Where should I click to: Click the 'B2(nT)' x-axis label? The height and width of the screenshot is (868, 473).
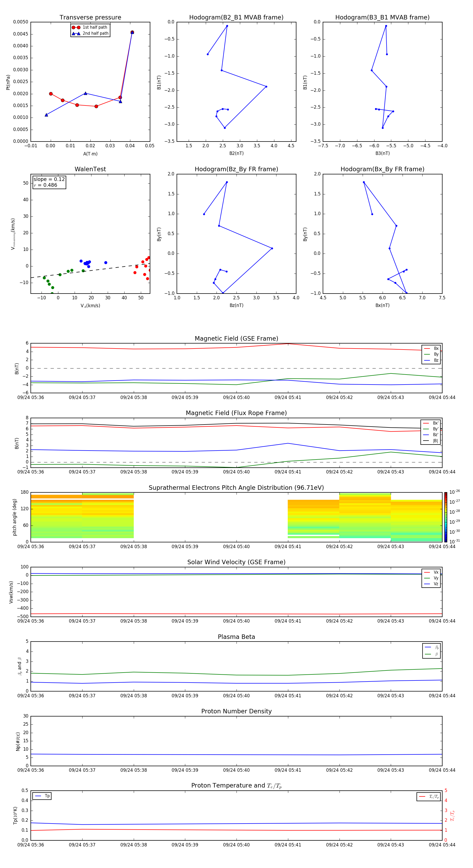pyautogui.click(x=236, y=153)
